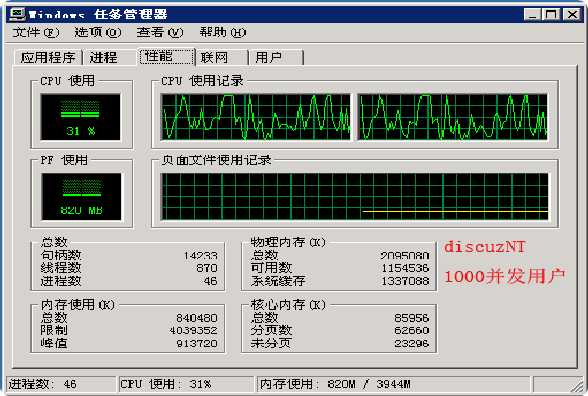Viewport: 588px width, 396px height.
Task: Click the CPU 使用 gauge showing 31 %
Action: [x=81, y=117]
